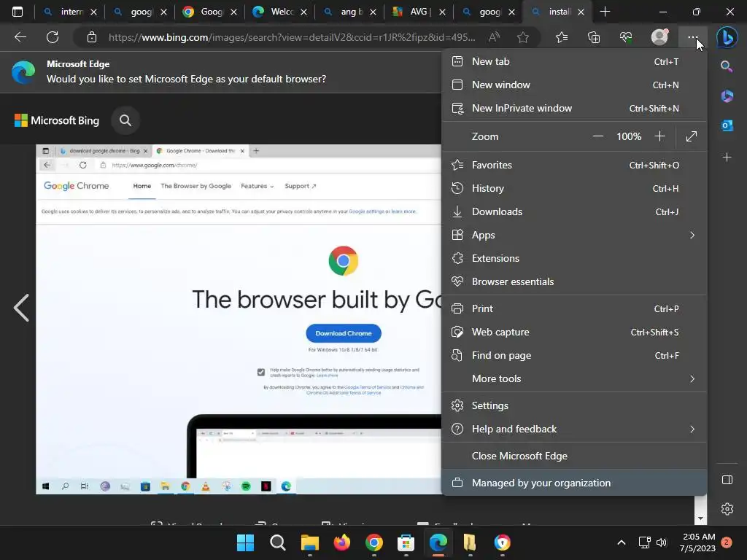Choose Web capture from the menu
Viewport: 747px width, 560px height.
pos(574,332)
